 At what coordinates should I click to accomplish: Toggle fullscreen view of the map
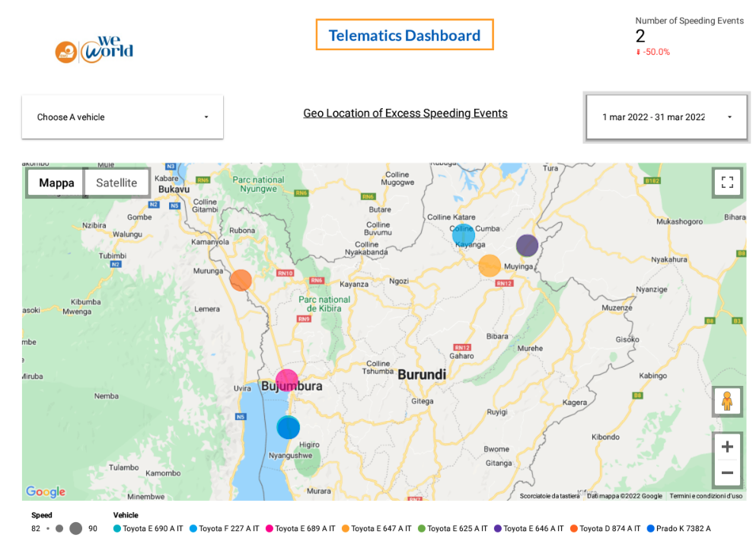(726, 182)
